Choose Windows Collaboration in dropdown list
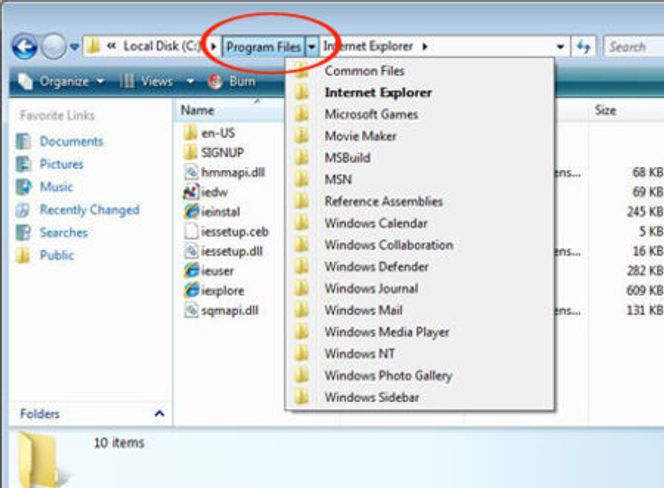 (420, 245)
